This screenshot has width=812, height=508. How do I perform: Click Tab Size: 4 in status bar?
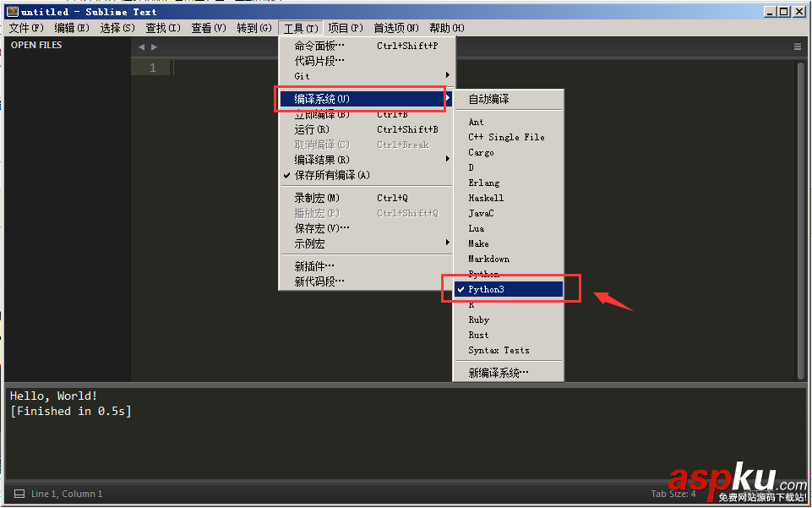pyautogui.click(x=673, y=494)
